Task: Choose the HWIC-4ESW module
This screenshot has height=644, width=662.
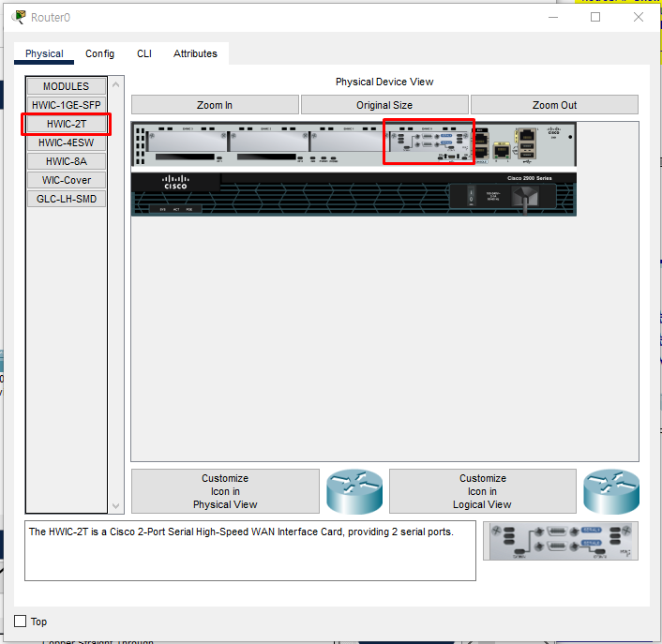Action: (x=67, y=142)
